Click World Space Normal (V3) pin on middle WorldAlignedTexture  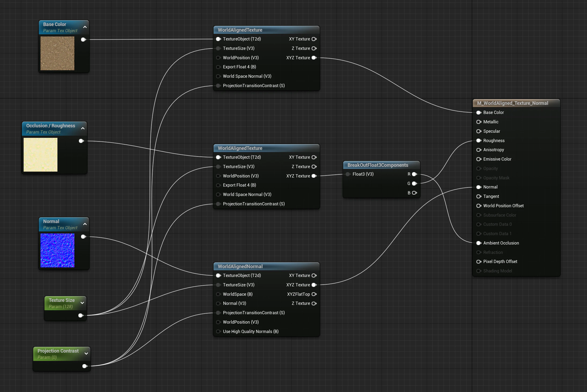tap(218, 195)
